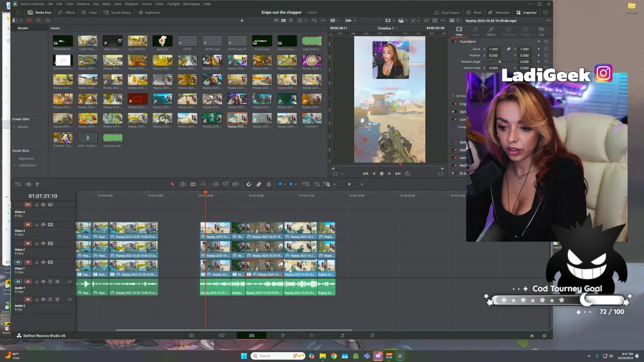
Task: Select the Trim Edit Mode tool
Action: [183, 185]
